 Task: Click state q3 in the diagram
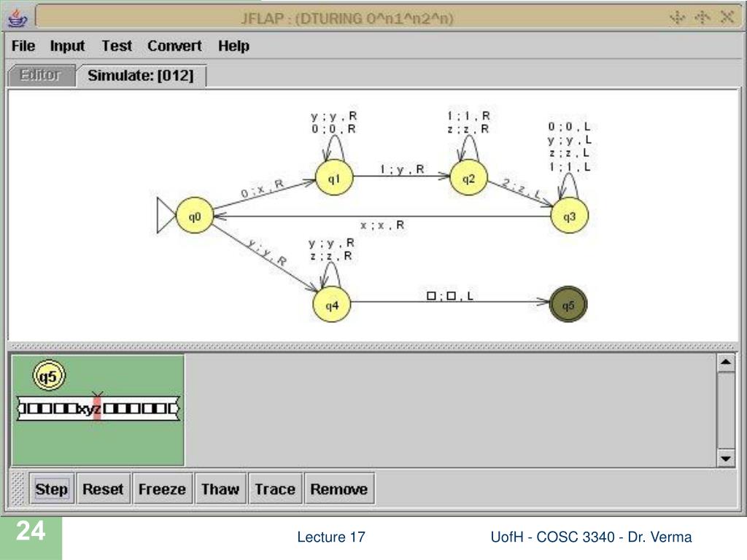[x=569, y=216]
